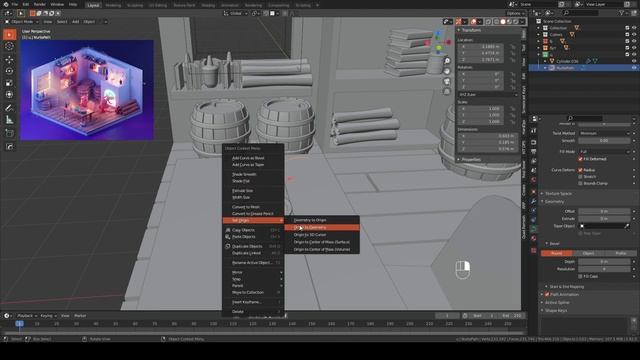Click the Bevel Depth value slider
The height and width of the screenshot is (360, 640).
point(604,262)
